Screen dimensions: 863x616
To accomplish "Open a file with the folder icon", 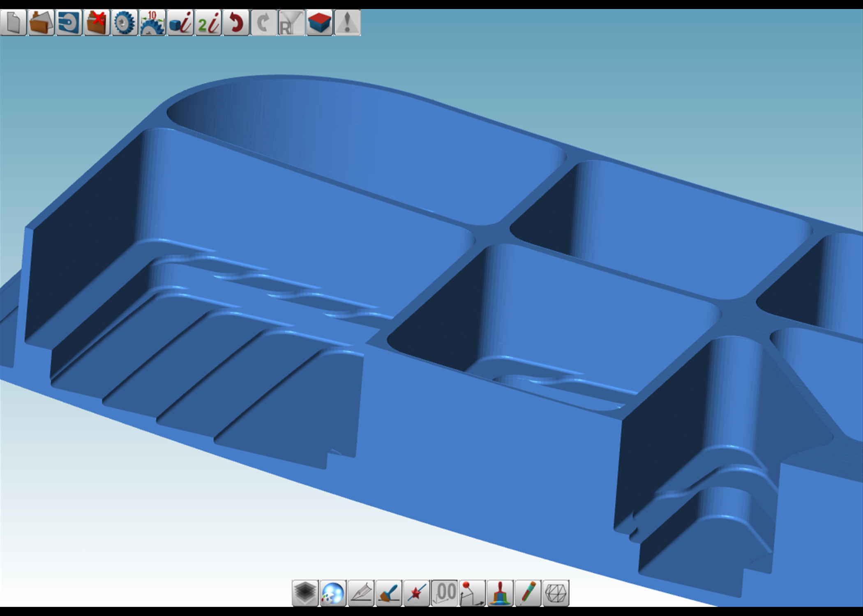I will point(41,23).
